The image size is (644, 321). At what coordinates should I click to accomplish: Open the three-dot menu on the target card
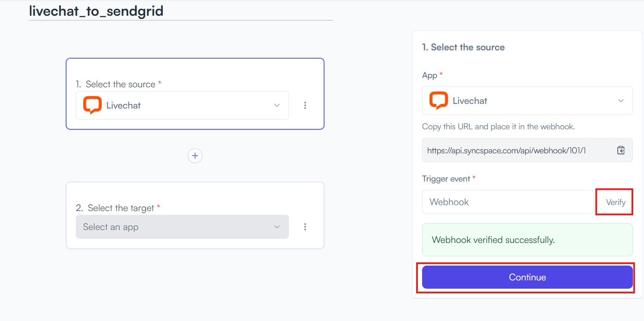[x=305, y=227]
